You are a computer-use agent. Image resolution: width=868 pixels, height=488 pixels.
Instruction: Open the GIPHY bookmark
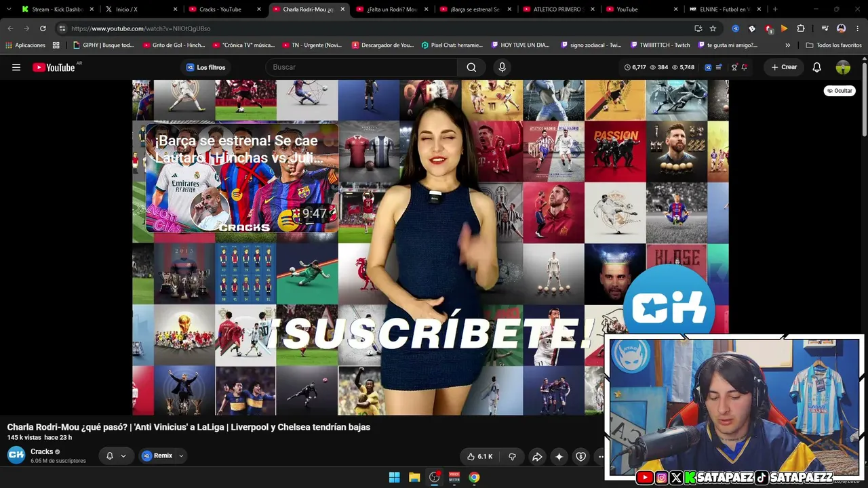click(x=104, y=45)
